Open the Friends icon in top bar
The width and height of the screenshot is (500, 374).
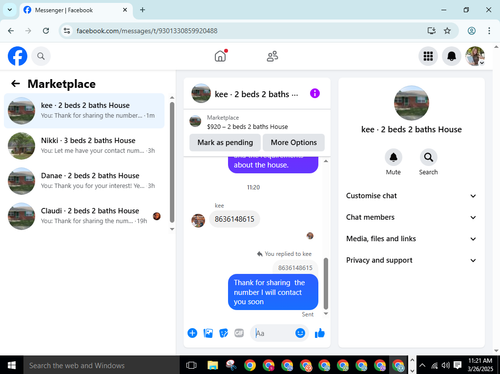[272, 56]
